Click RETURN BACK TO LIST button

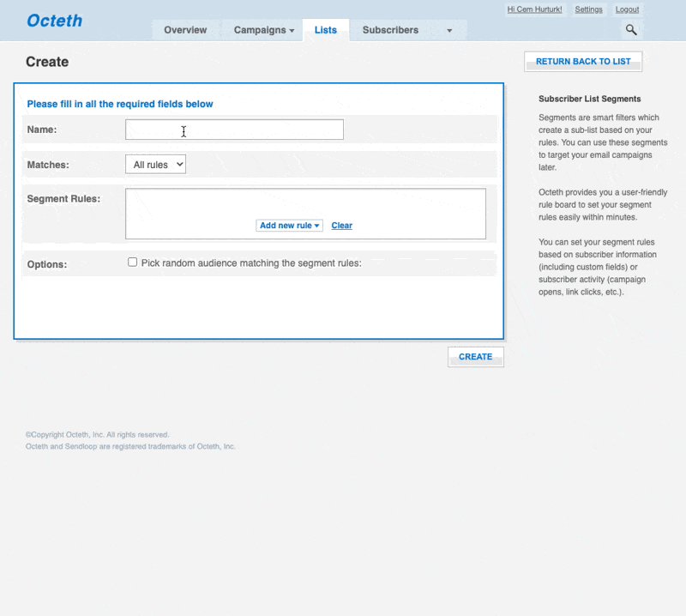pyautogui.click(x=583, y=61)
